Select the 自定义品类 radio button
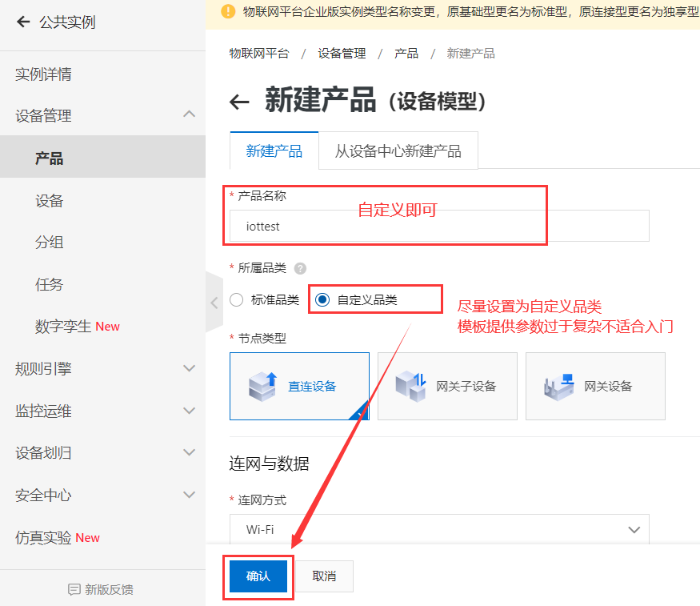This screenshot has height=606, width=700. 322,300
